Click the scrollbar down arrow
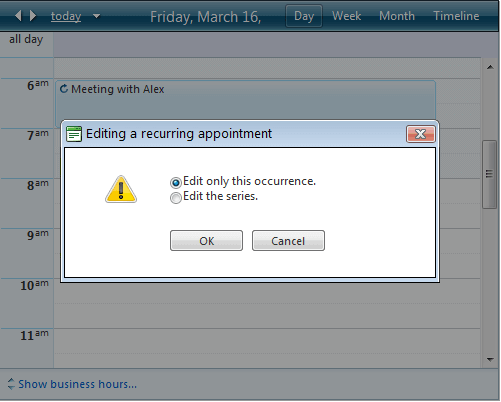 490,359
